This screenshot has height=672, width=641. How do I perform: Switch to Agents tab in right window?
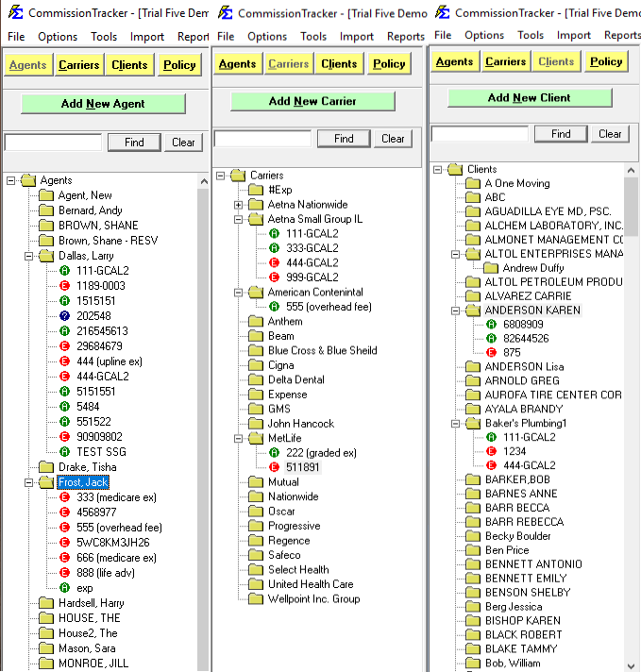tap(454, 61)
